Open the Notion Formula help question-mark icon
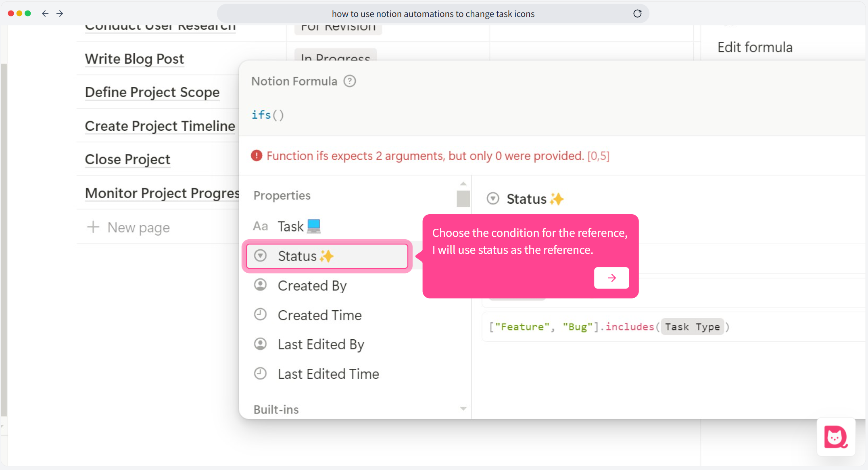The image size is (868, 470). click(349, 81)
